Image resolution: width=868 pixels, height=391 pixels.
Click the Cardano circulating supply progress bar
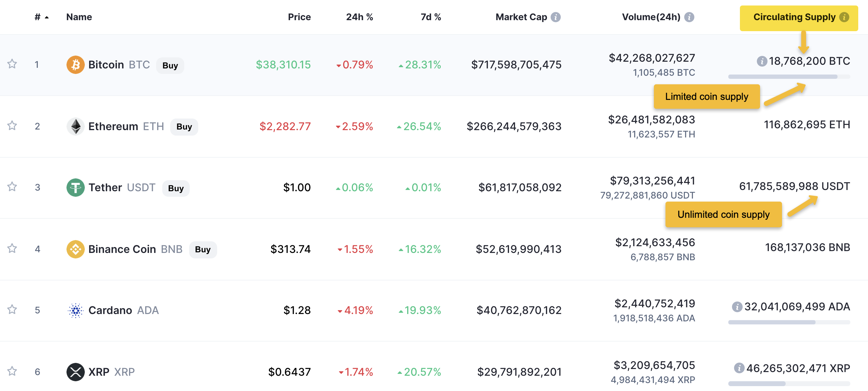click(x=788, y=323)
